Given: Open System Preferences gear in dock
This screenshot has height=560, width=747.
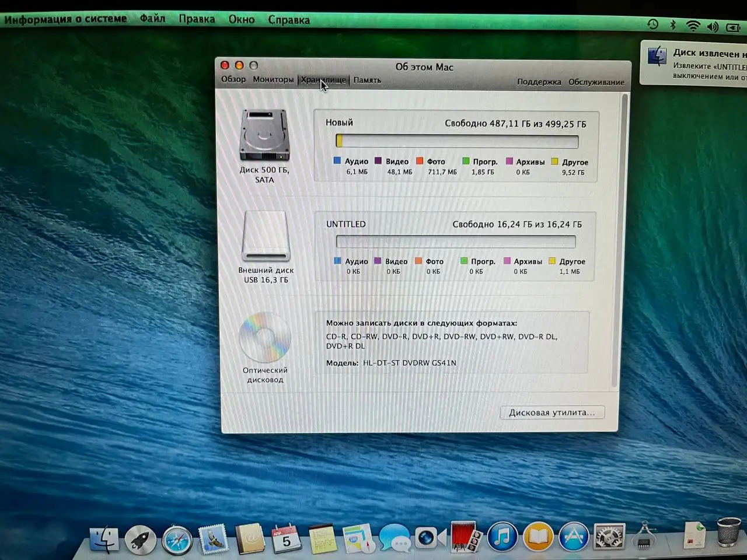Looking at the screenshot, I should point(609,537).
